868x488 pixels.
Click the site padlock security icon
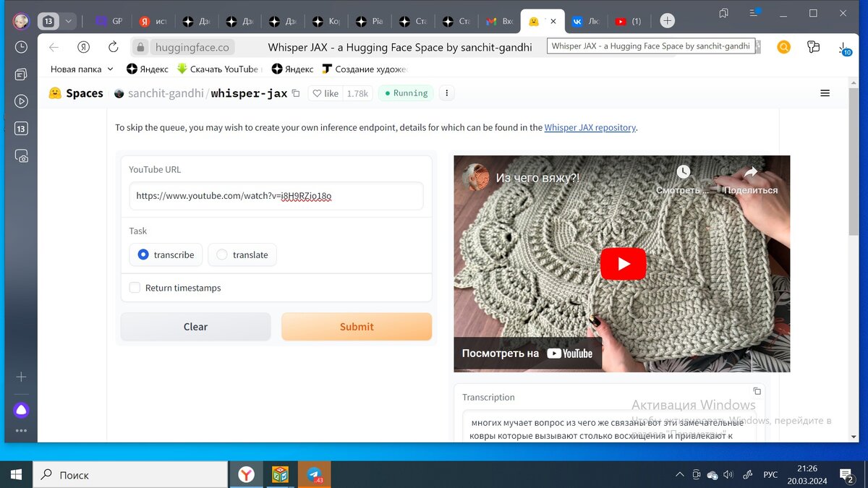pyautogui.click(x=140, y=47)
